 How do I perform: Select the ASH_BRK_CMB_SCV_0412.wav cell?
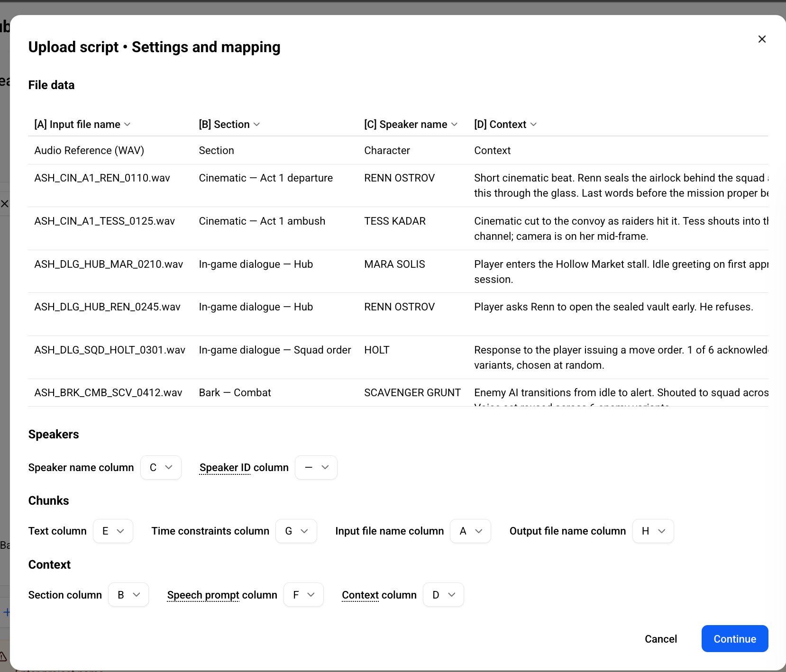[108, 392]
